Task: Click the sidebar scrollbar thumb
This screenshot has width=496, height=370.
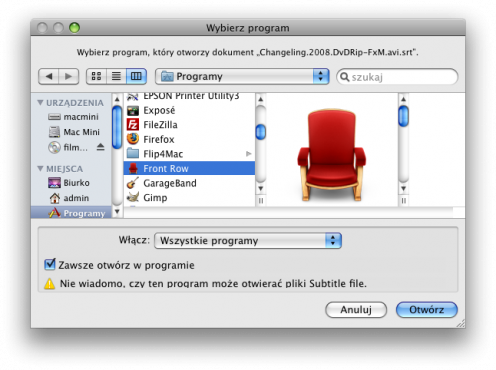Action: click(117, 127)
